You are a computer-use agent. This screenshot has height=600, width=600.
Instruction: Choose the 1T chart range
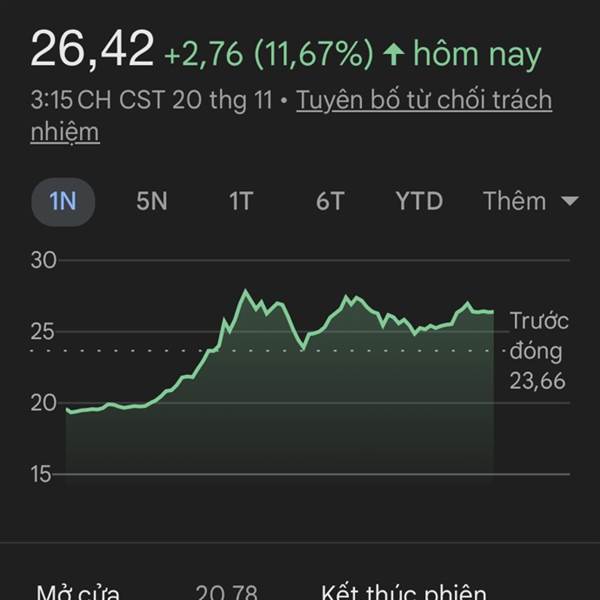pyautogui.click(x=241, y=201)
